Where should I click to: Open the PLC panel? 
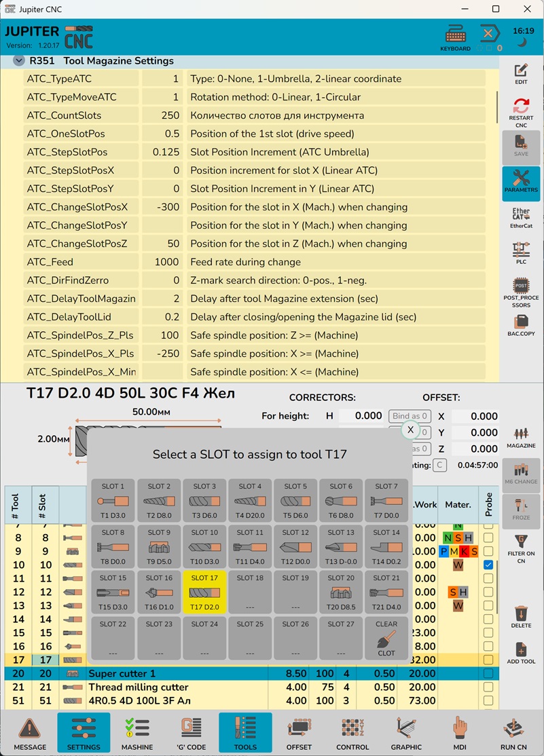click(x=521, y=253)
